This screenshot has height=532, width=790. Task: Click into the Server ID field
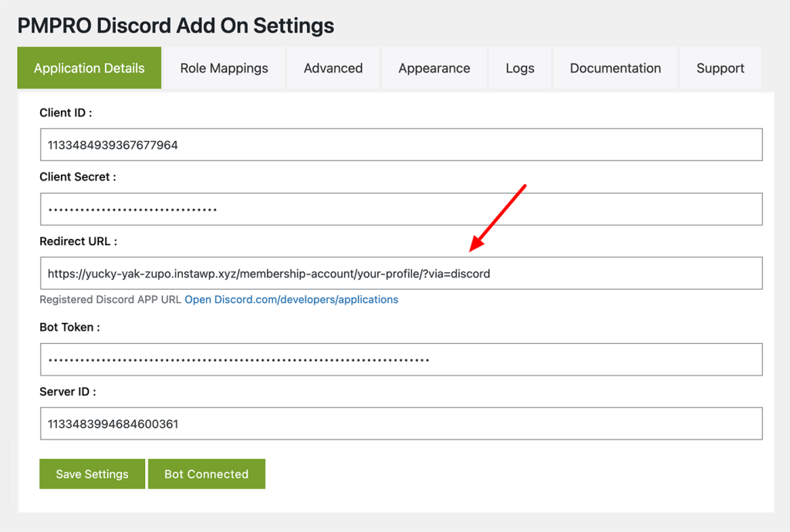click(x=401, y=424)
